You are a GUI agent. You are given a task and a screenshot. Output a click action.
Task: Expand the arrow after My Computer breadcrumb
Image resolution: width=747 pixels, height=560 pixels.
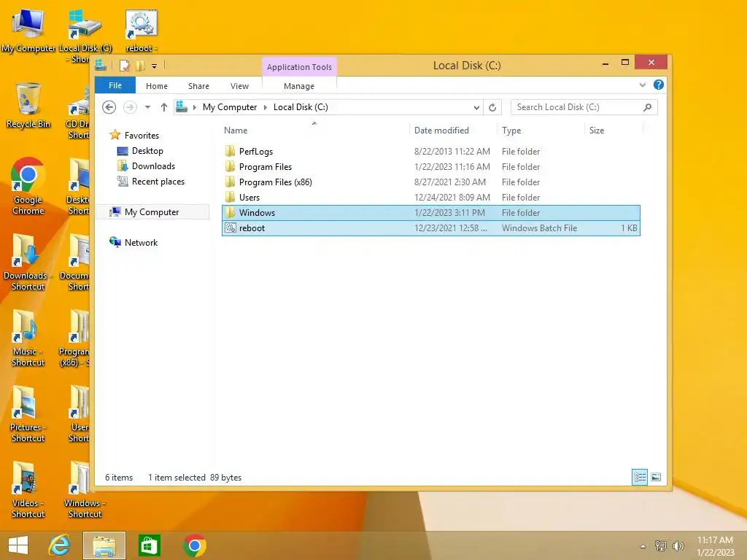tap(266, 108)
